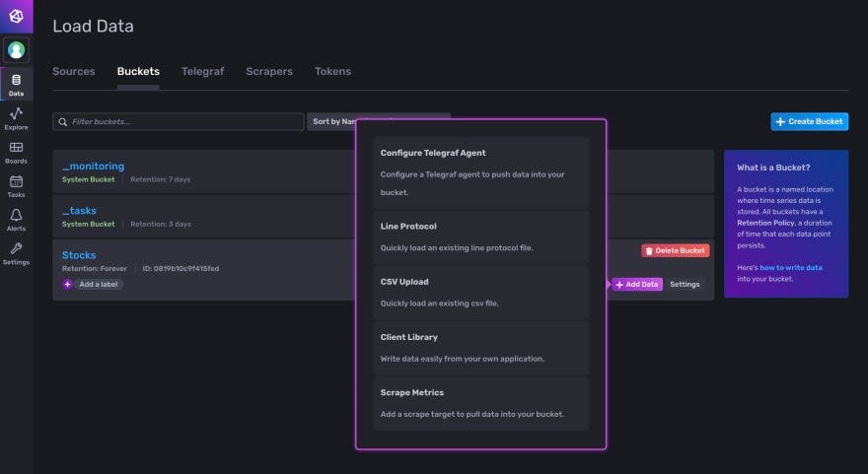Click the plus icon beside Add a label
Screen dimensions: 868x474
point(67,284)
